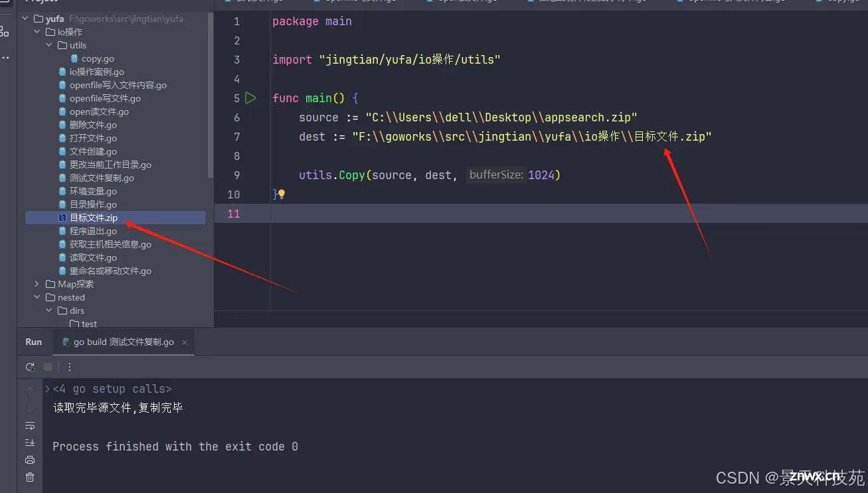Click console output '读取完毕源文件,复制完毕'

click(x=118, y=408)
